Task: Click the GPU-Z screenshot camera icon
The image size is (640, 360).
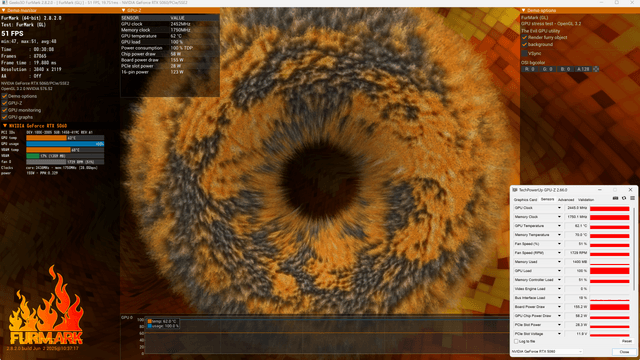Action: point(615,198)
